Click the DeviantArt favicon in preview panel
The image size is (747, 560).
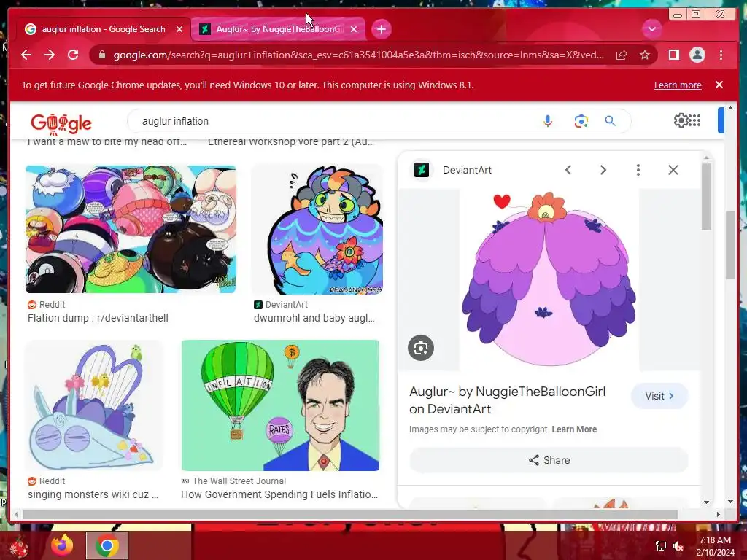[x=421, y=170]
